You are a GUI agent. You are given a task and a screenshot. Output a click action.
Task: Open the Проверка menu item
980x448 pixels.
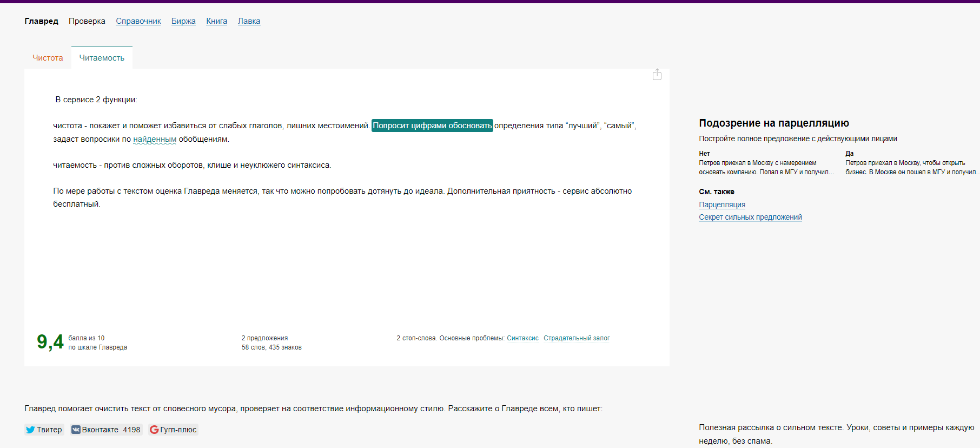point(87,21)
